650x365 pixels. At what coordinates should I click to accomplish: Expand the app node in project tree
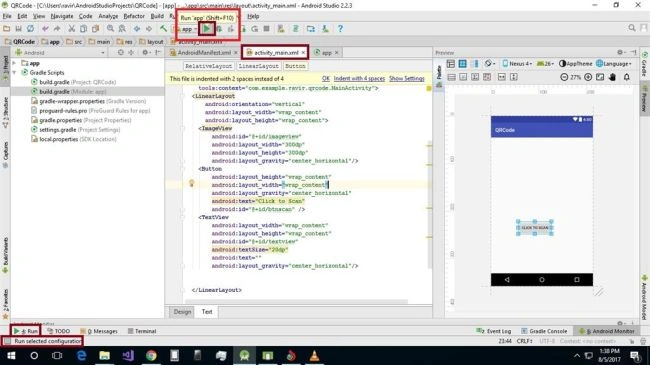pyautogui.click(x=15, y=63)
